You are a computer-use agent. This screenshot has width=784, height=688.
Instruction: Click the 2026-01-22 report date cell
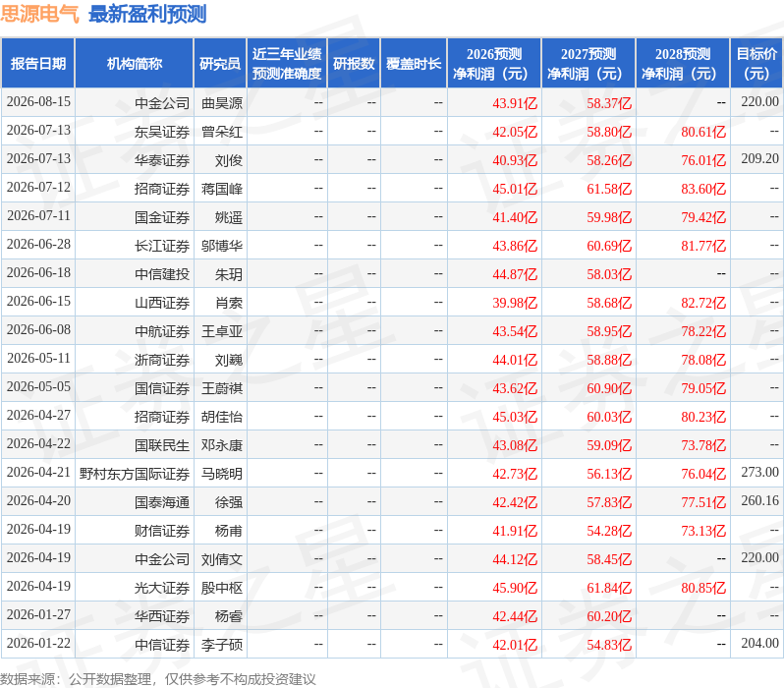click(38, 643)
